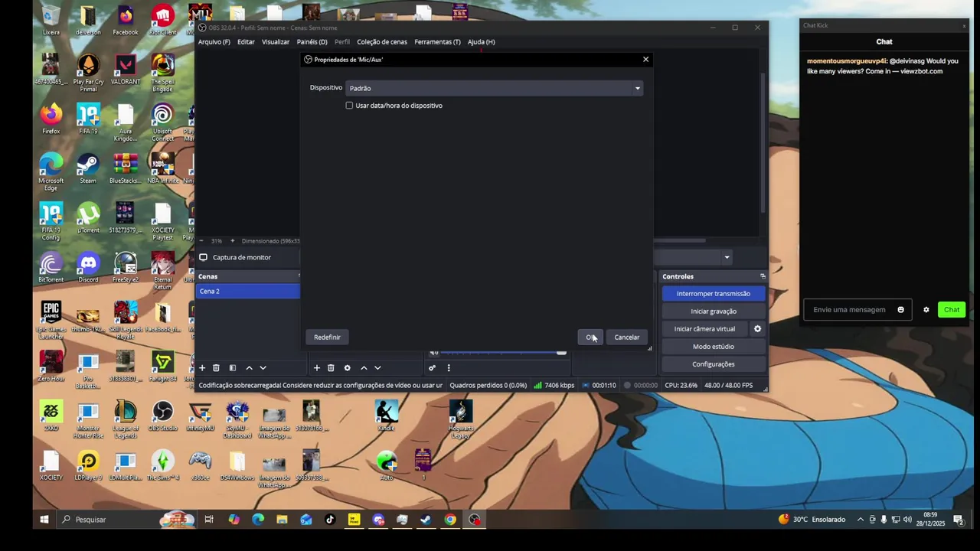Confirm properties dialog with OK button
980x551 pixels.
click(590, 337)
